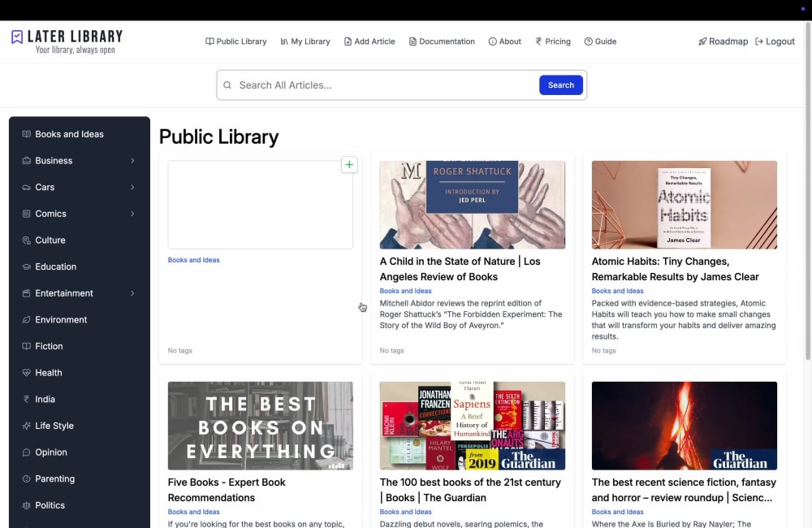
Task: Focus the Search All Articles input field
Action: pyautogui.click(x=386, y=85)
